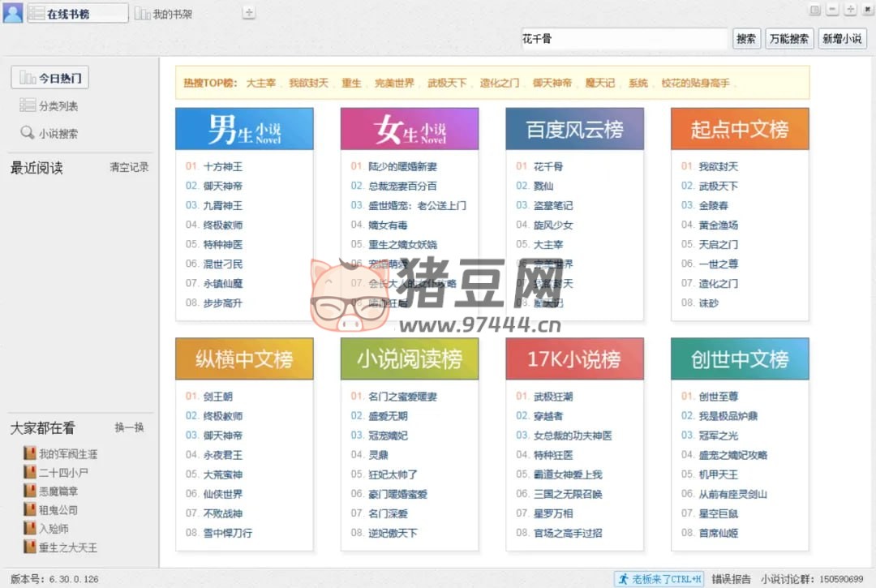Screen dimensions: 876x588
Task: Click the user avatar icon
Action: click(12, 13)
